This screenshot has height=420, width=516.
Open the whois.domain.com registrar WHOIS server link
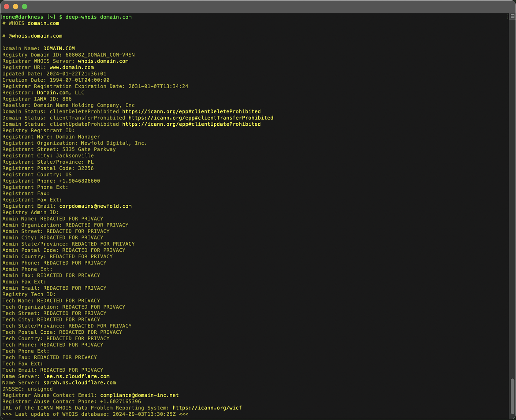coord(103,61)
